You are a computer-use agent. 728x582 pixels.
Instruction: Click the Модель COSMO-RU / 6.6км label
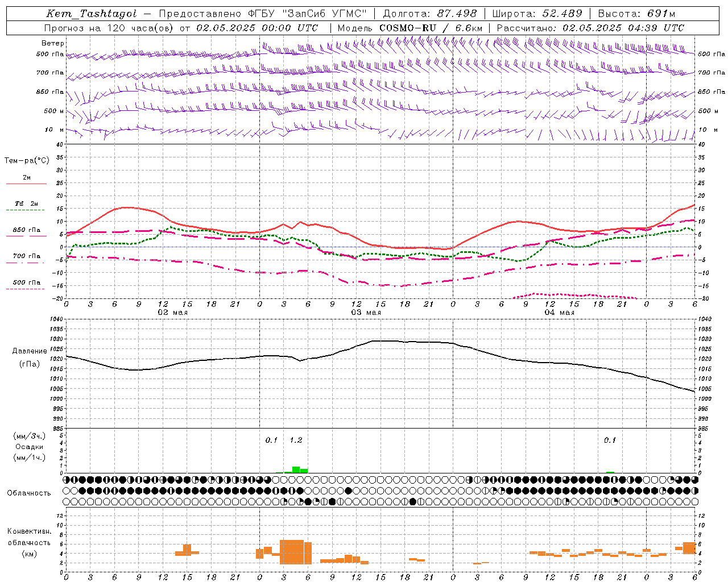(x=409, y=28)
